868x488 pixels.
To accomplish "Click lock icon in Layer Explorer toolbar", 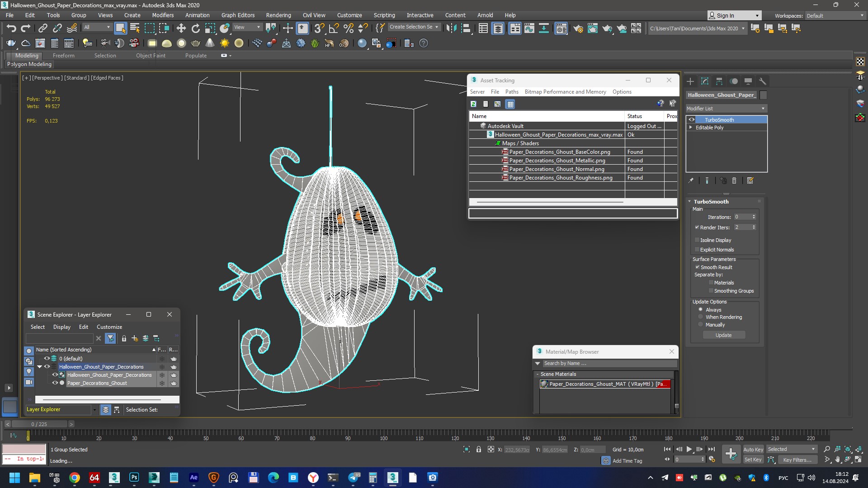I will click(x=124, y=338).
